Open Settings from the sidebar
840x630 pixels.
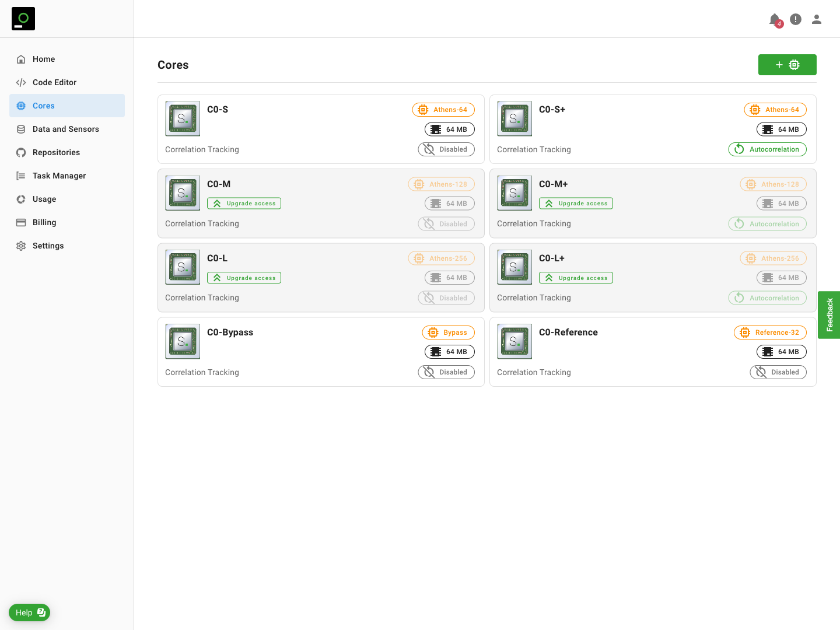[x=48, y=246]
